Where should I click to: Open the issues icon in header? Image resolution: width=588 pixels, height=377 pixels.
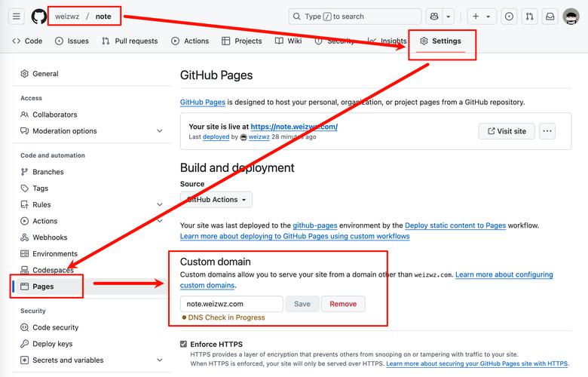coord(510,17)
